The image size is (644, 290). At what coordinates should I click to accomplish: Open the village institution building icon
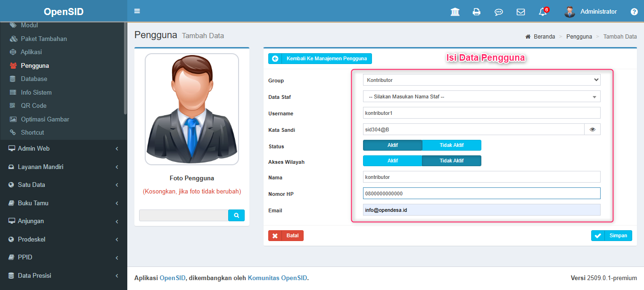(x=455, y=12)
